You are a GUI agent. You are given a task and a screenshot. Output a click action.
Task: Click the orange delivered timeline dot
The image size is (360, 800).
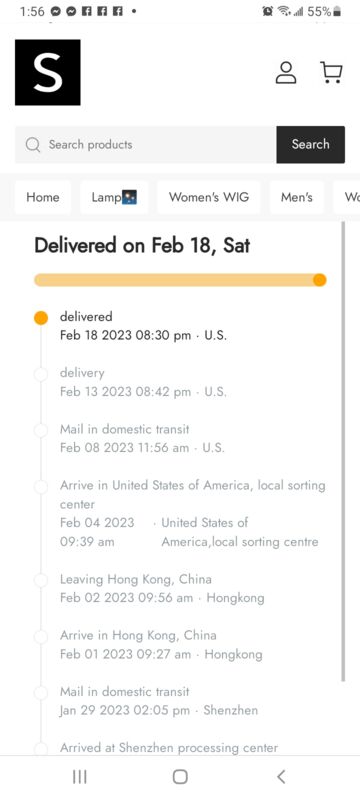coord(41,318)
